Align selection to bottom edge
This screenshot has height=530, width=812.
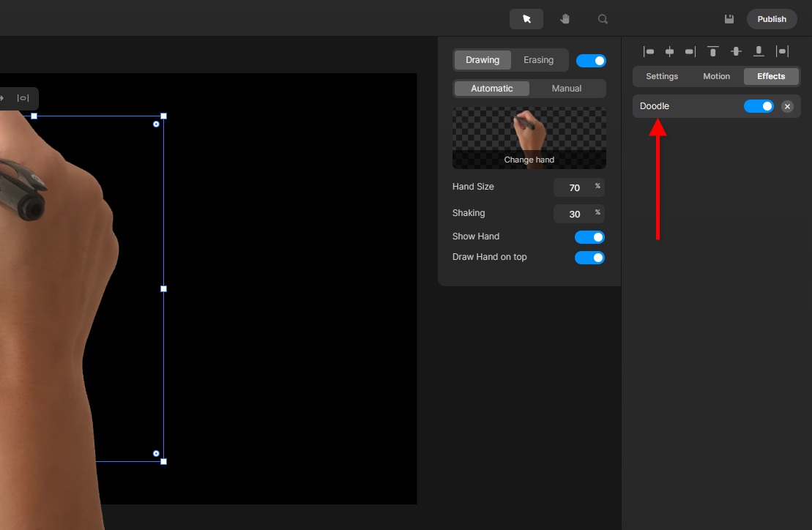point(759,51)
